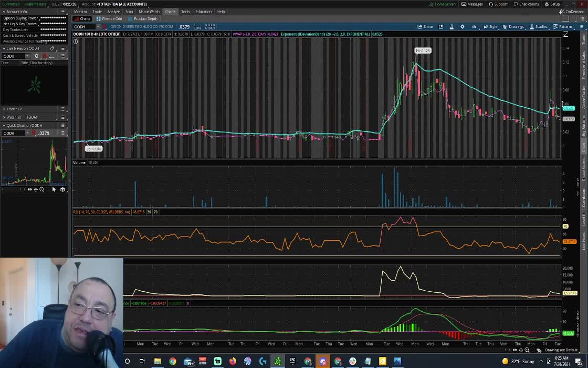Activate Quick Chart crosshair pan tool
Image resolution: width=588 pixels, height=368 pixels.
click(36, 190)
